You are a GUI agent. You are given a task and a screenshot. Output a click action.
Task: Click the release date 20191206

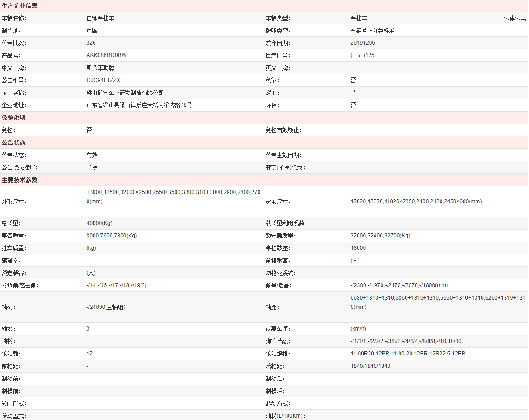[363, 43]
